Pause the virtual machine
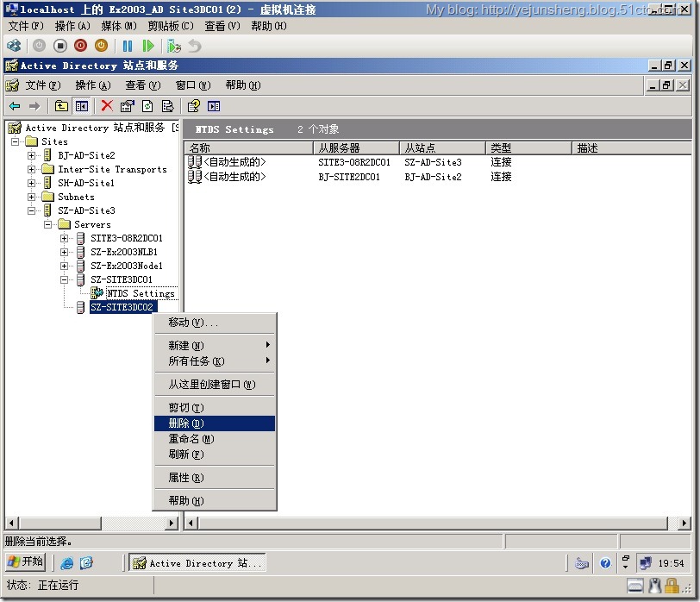 point(128,46)
